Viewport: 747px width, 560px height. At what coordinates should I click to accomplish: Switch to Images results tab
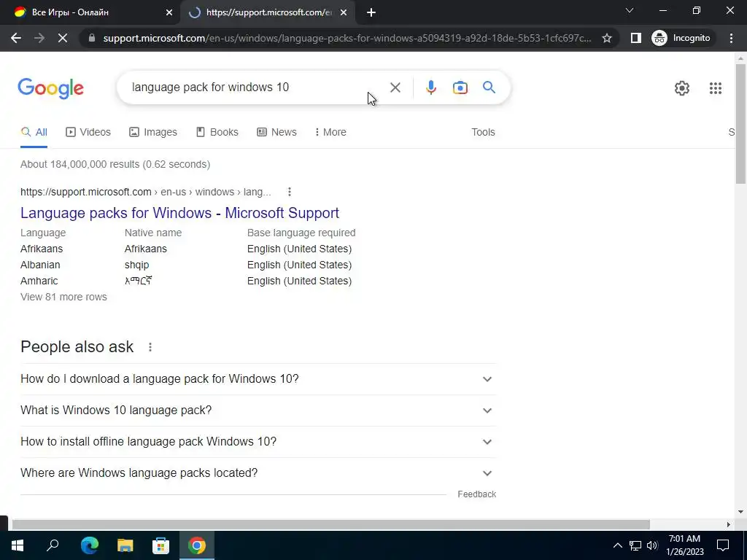[153, 133]
